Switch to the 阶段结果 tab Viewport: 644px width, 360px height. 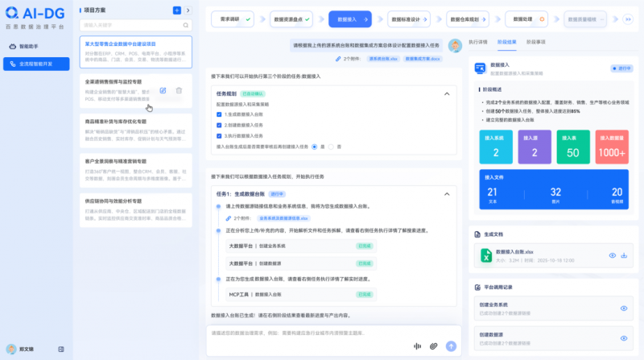pyautogui.click(x=507, y=42)
